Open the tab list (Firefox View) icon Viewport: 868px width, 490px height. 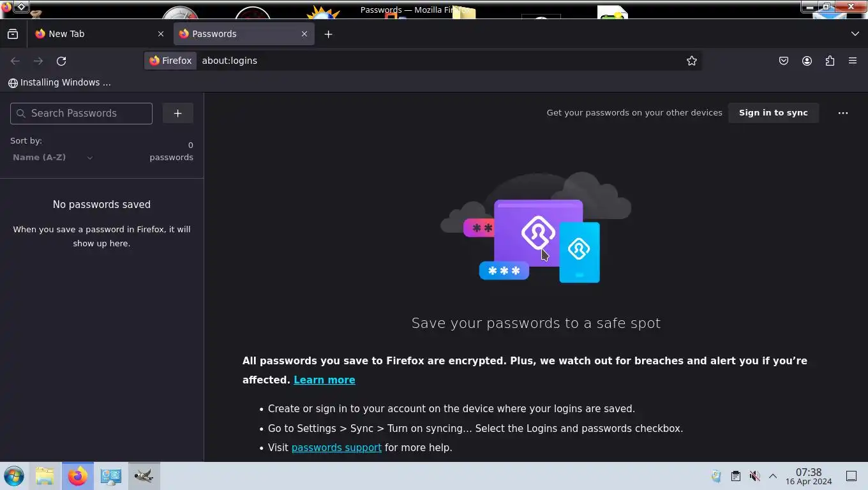pos(13,34)
